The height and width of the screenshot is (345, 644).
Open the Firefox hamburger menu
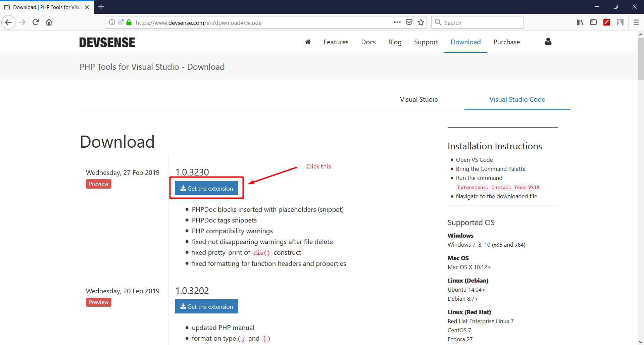tap(636, 22)
